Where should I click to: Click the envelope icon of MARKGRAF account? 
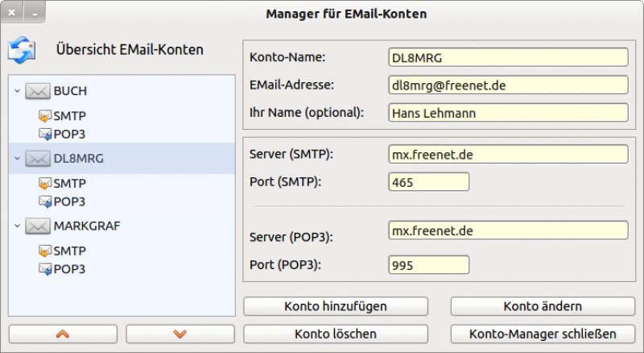coord(38,226)
